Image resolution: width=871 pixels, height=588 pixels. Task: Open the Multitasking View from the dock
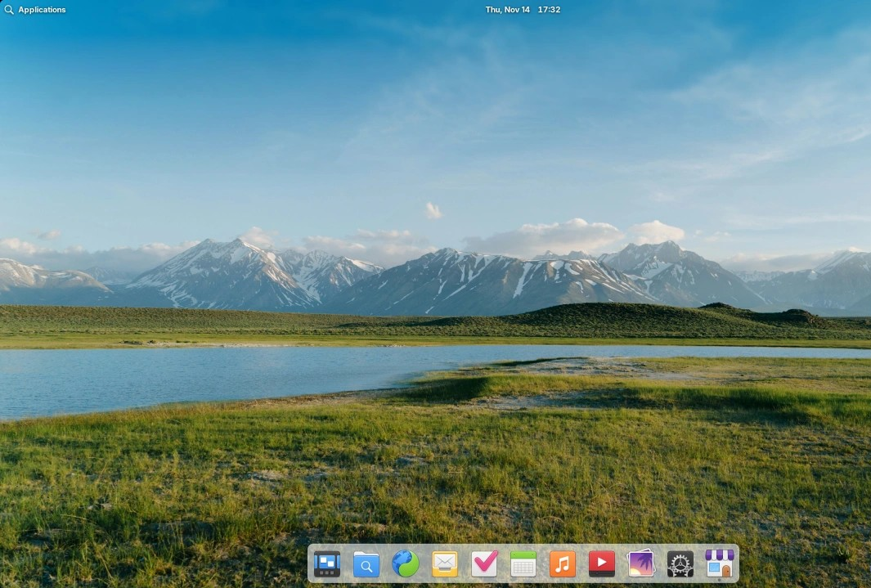[327, 563]
